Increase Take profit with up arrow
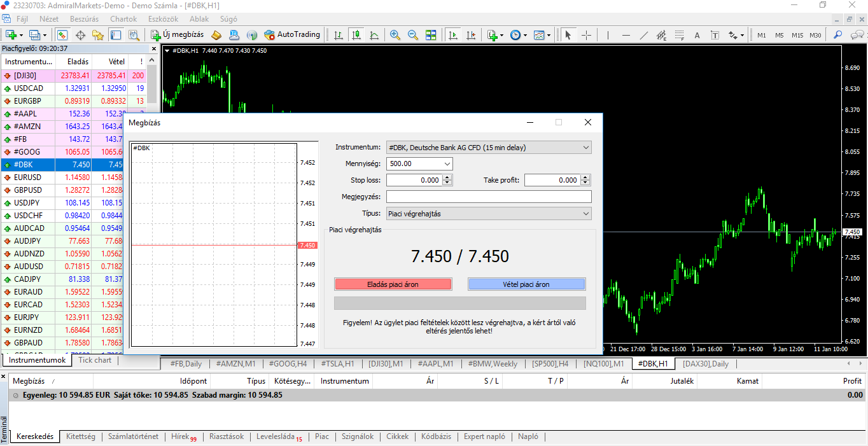This screenshot has height=446, width=868. pyautogui.click(x=585, y=178)
